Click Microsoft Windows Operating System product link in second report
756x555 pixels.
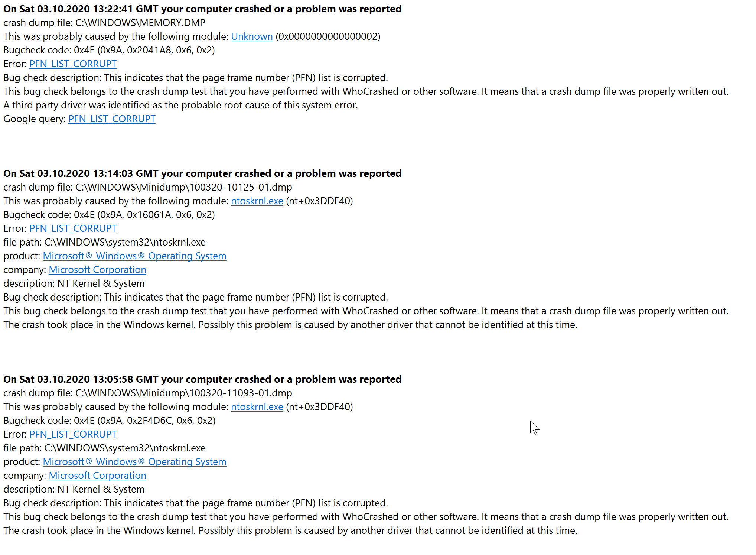134,256
